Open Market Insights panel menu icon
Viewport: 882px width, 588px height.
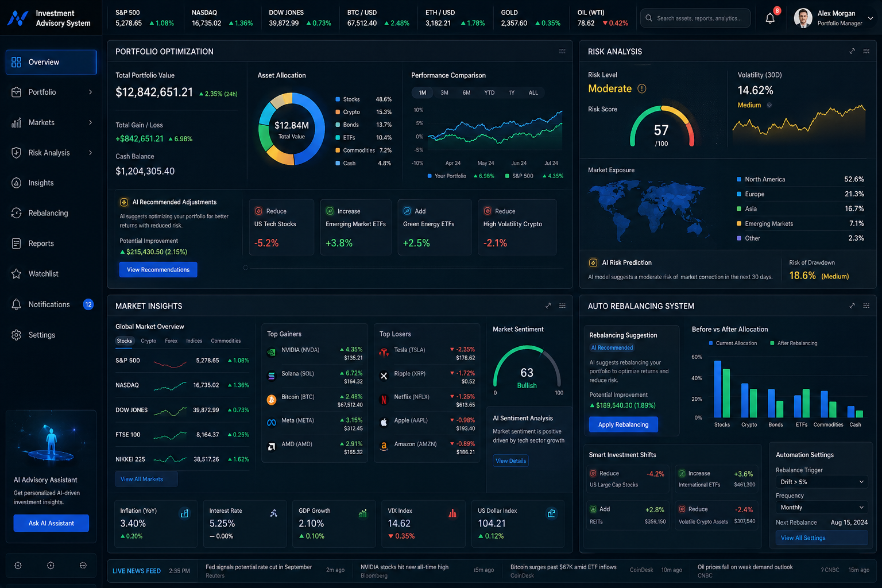[x=562, y=305]
